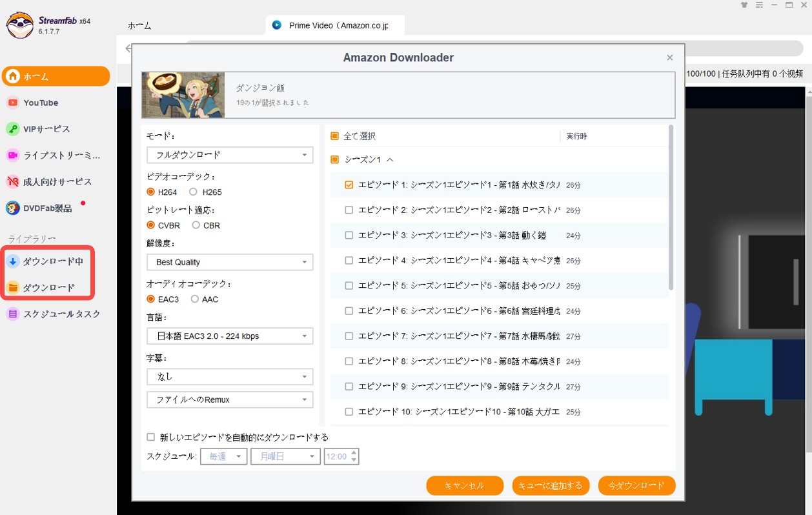Uncheck エピソード 1 checkbox

click(349, 185)
